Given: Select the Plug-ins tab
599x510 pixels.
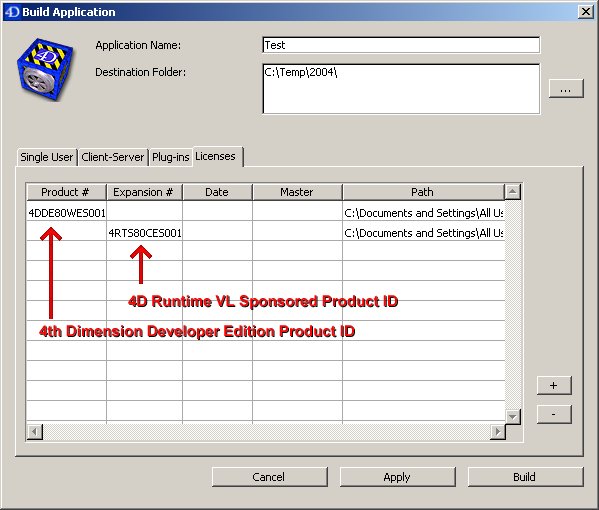Looking at the screenshot, I should pyautogui.click(x=170, y=157).
